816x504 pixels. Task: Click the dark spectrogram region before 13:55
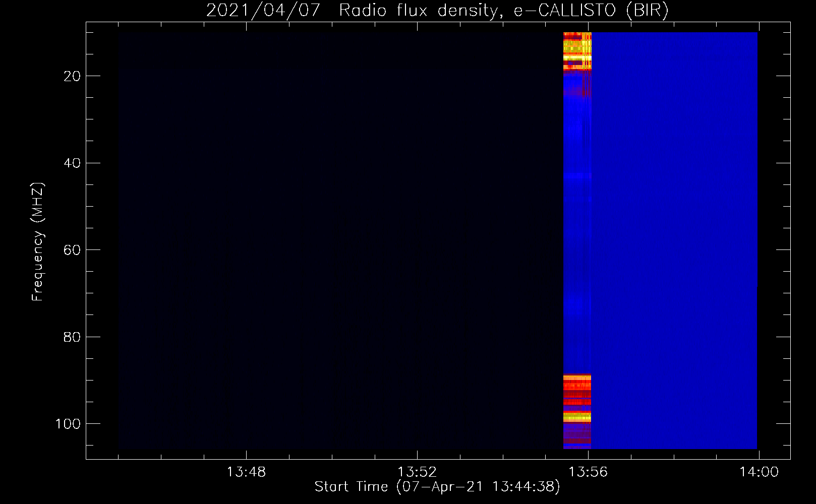(x=340, y=240)
